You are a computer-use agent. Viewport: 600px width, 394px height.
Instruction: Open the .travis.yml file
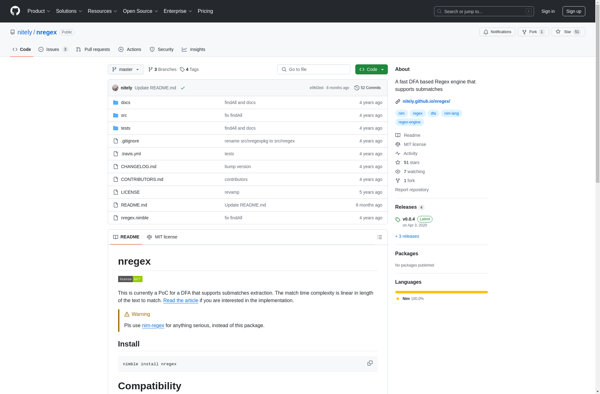(x=131, y=154)
